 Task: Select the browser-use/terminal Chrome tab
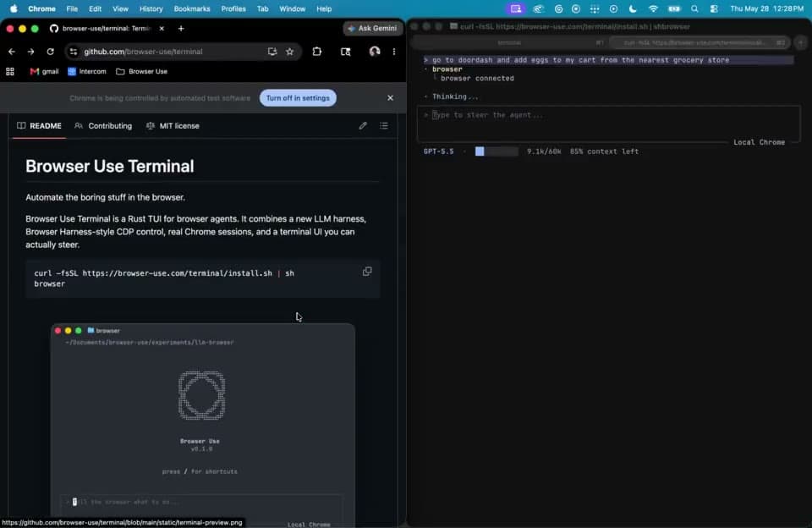[107, 29]
